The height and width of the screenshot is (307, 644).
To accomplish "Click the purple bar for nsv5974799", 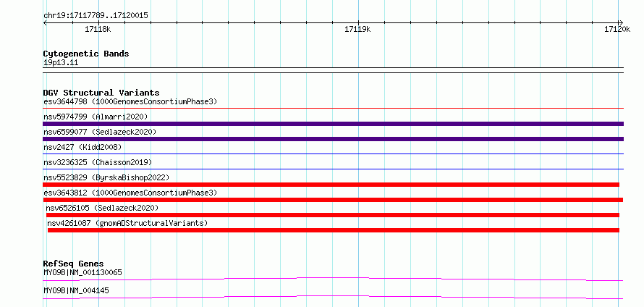I will [333, 124].
